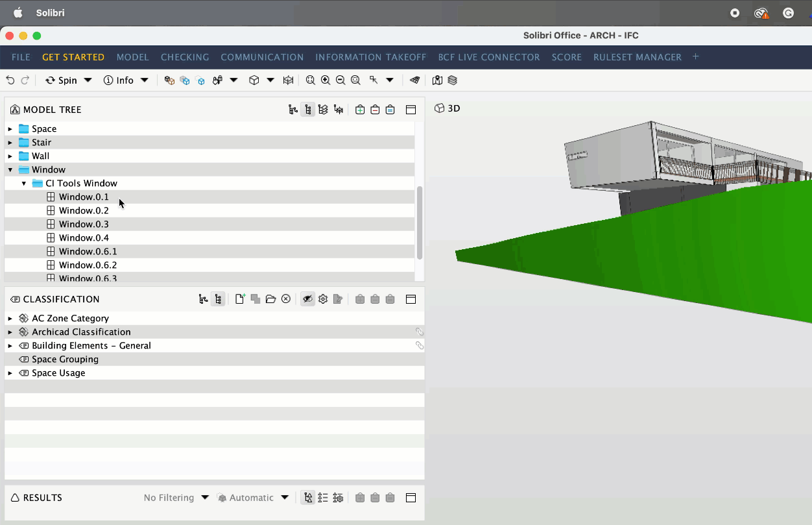This screenshot has height=525, width=812.
Task: Add to selection basket in Model Tree
Action: click(360, 110)
